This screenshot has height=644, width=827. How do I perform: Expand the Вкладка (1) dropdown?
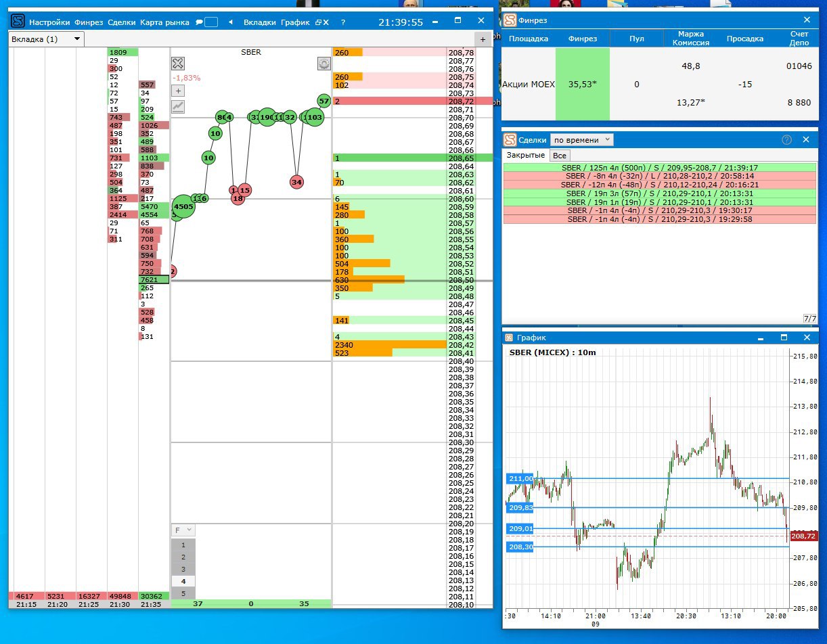click(47, 39)
